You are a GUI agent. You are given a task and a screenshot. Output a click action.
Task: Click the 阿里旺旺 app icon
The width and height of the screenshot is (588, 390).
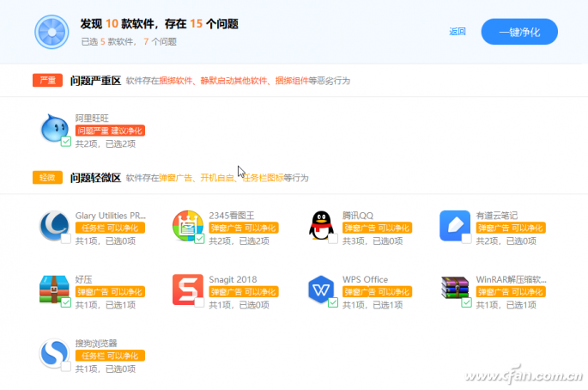pyautogui.click(x=54, y=128)
